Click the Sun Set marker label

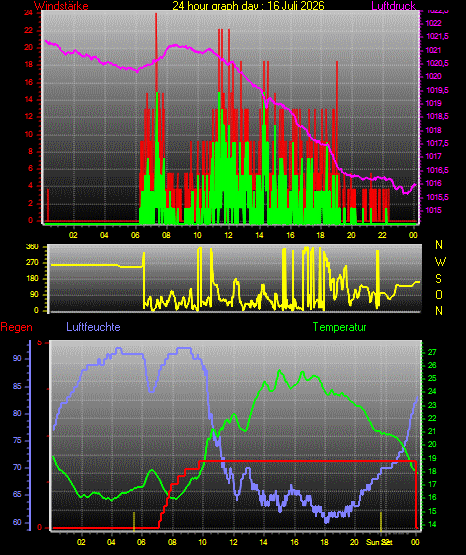click(x=379, y=542)
